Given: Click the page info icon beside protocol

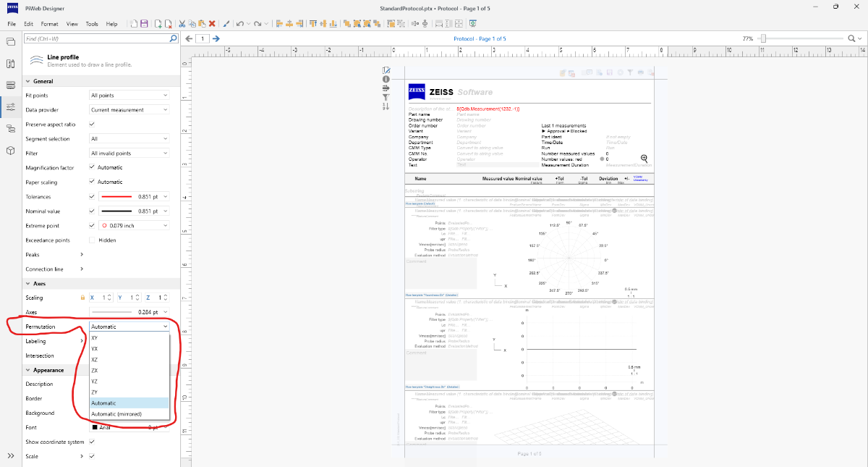Looking at the screenshot, I should point(386,79).
